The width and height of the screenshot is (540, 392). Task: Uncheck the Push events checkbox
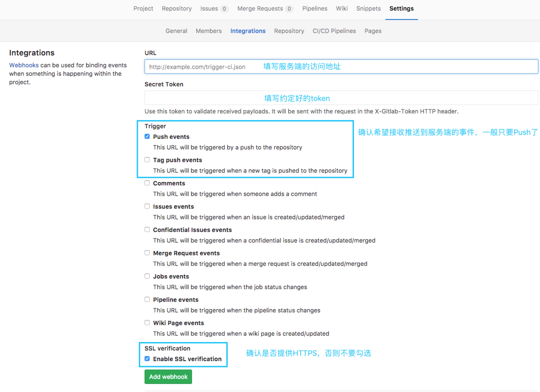point(147,137)
